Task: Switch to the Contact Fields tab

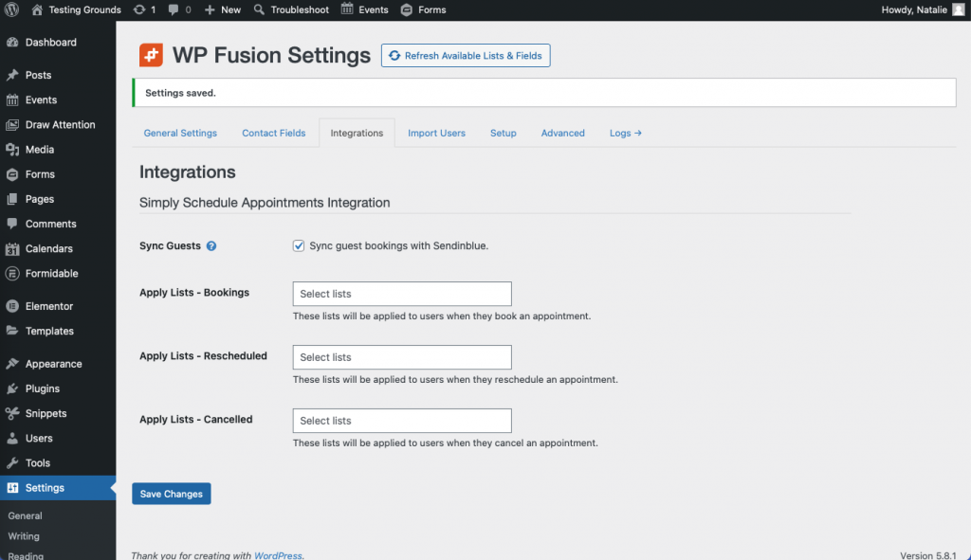Action: (x=273, y=133)
